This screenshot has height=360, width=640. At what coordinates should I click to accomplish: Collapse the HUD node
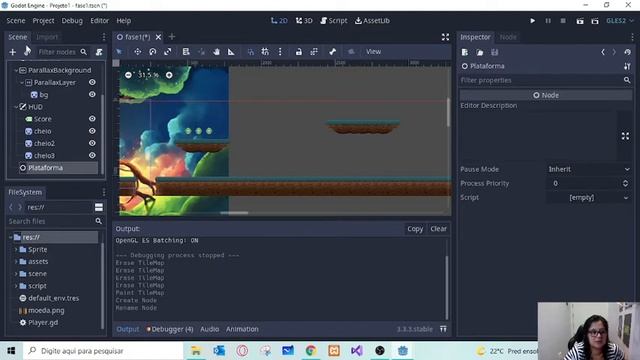pyautogui.click(x=16, y=107)
